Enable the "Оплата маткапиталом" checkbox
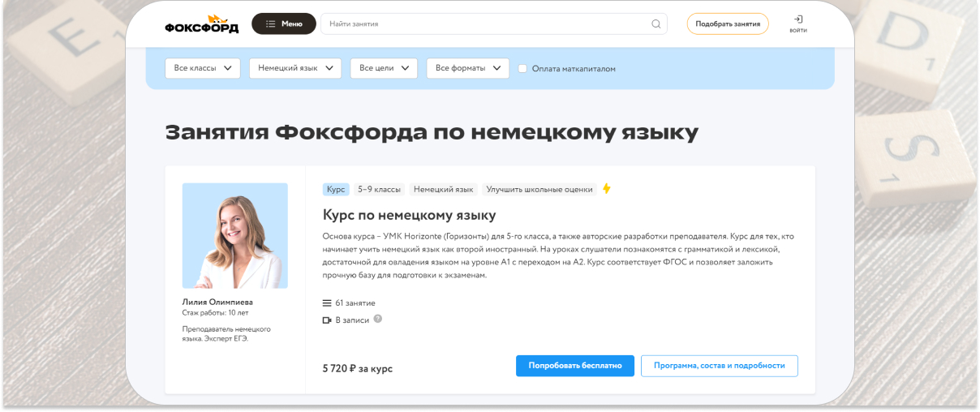This screenshot has height=412, width=980. (x=523, y=69)
